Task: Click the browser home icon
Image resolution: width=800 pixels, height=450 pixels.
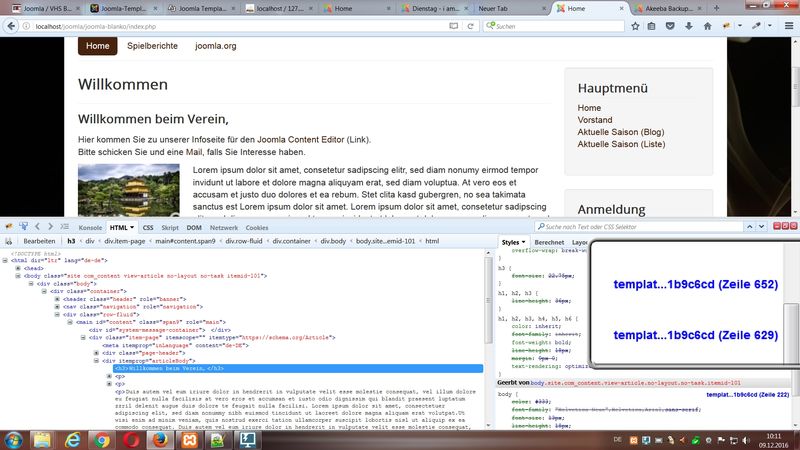Action: [x=708, y=26]
